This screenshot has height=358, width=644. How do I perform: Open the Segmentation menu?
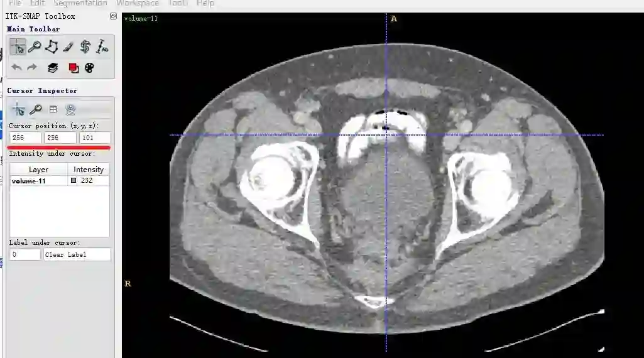pyautogui.click(x=80, y=3)
